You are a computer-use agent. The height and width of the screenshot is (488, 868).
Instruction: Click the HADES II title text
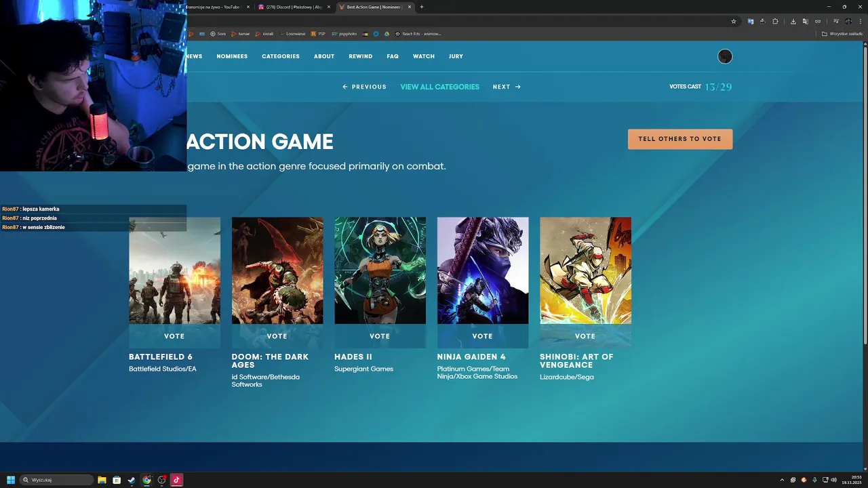point(353,357)
